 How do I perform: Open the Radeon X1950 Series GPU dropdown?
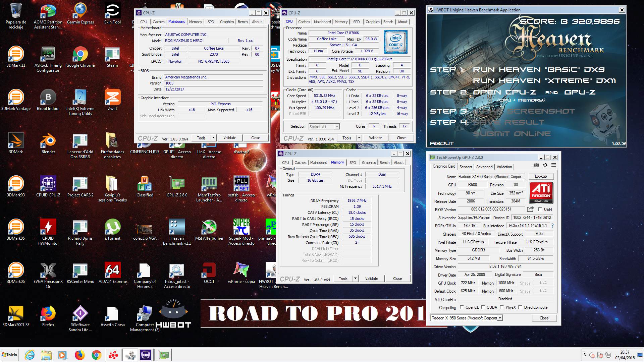click(467, 318)
